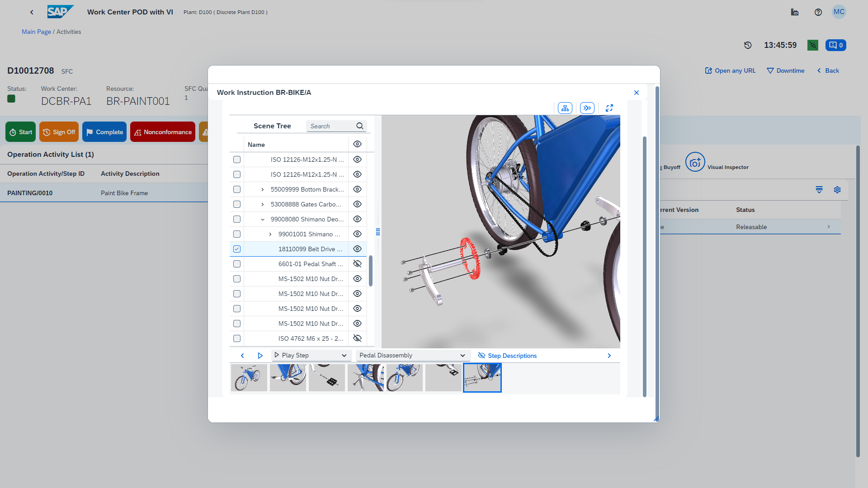Show the hidden 6601-01 Pedal Shaft item
Screen dimensions: 868x488
coord(357,264)
